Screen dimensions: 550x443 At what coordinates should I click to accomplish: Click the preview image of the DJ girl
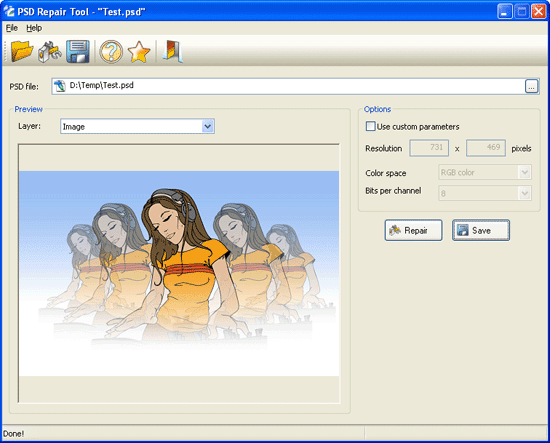[x=179, y=274]
